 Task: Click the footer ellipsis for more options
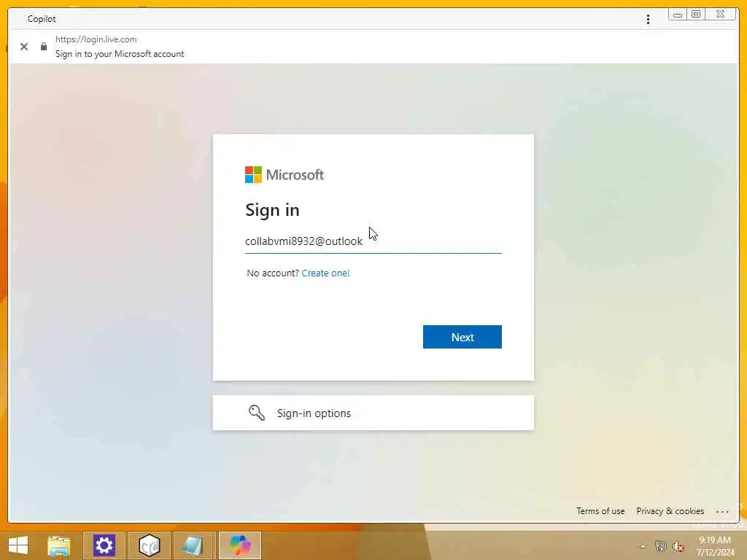[722, 511]
